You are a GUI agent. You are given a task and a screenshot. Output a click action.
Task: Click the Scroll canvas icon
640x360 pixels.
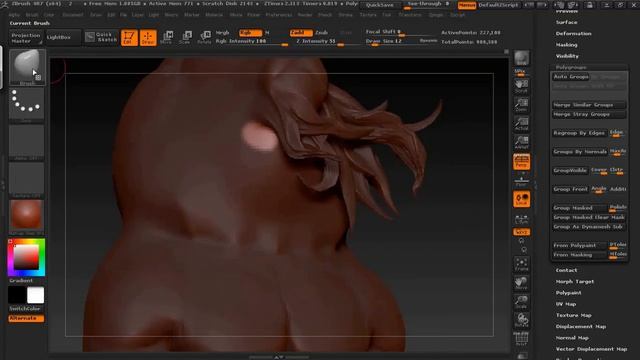pyautogui.click(x=521, y=86)
